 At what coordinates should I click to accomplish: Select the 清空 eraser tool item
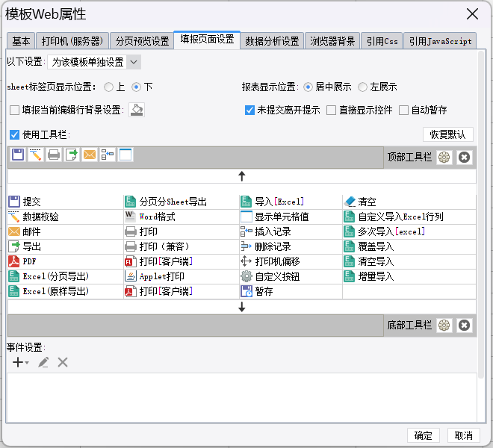click(409, 202)
